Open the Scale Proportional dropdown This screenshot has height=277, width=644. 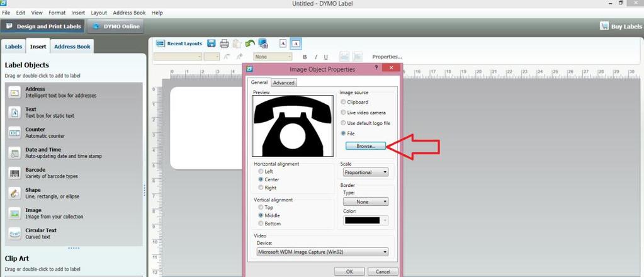click(x=365, y=172)
